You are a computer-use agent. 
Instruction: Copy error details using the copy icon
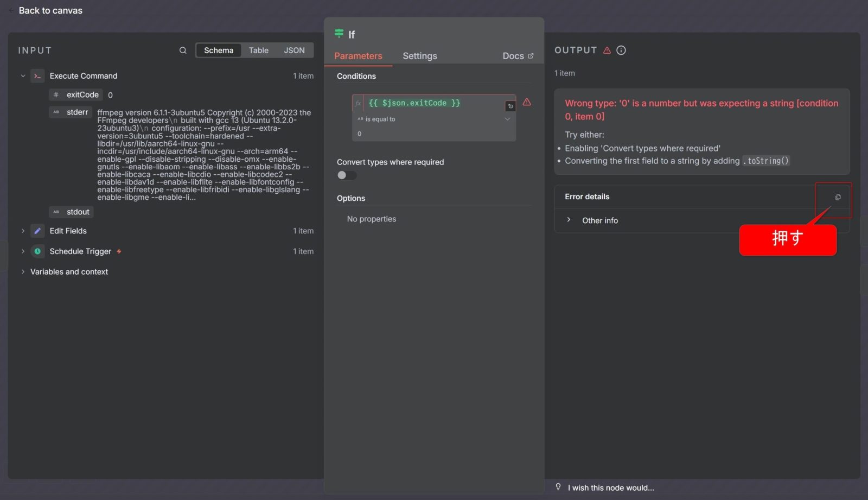[838, 197]
